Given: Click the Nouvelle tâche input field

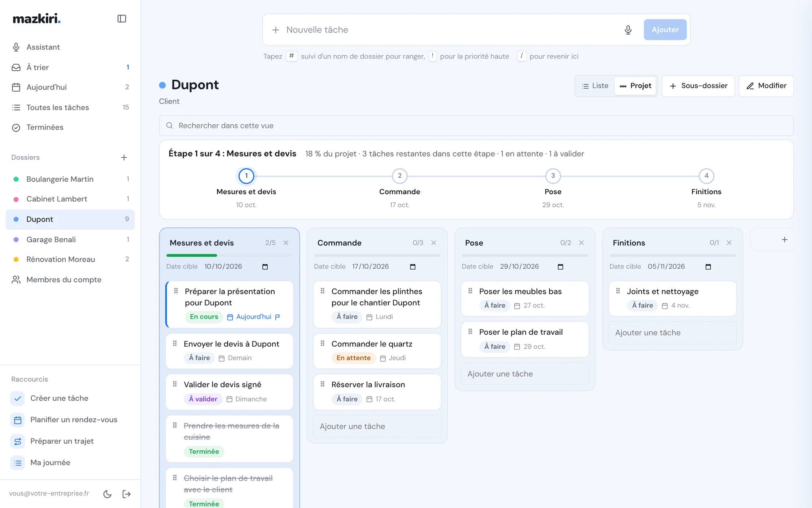Looking at the screenshot, I should tap(451, 30).
